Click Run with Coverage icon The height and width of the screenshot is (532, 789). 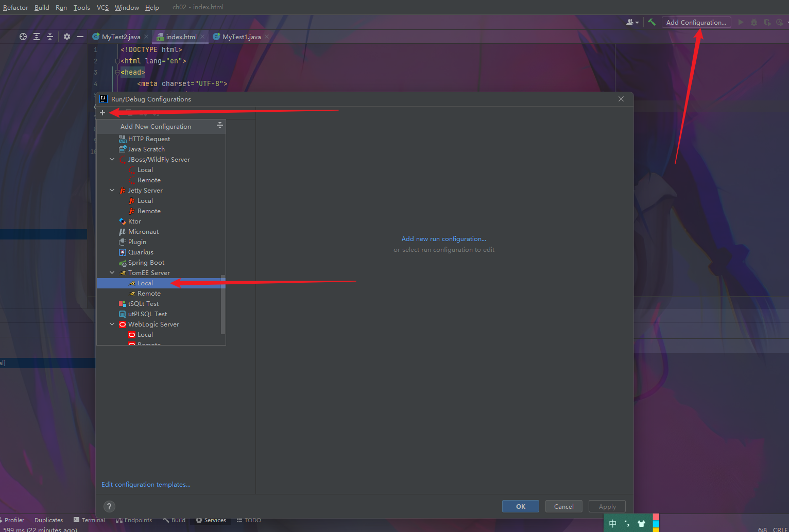point(767,22)
